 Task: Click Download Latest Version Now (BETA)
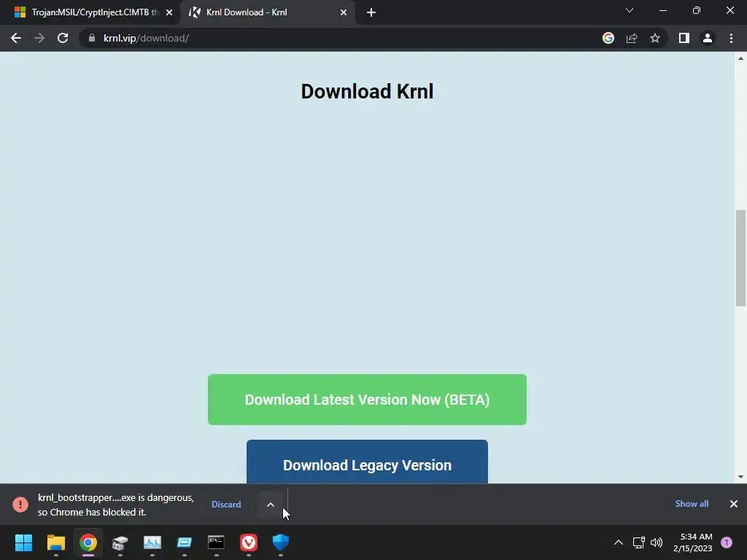tap(367, 400)
